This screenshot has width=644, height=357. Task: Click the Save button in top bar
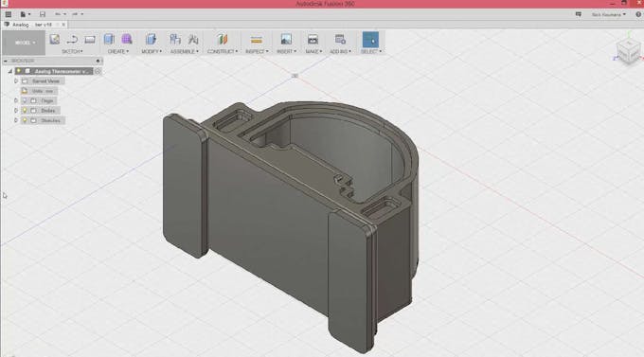[x=43, y=14]
